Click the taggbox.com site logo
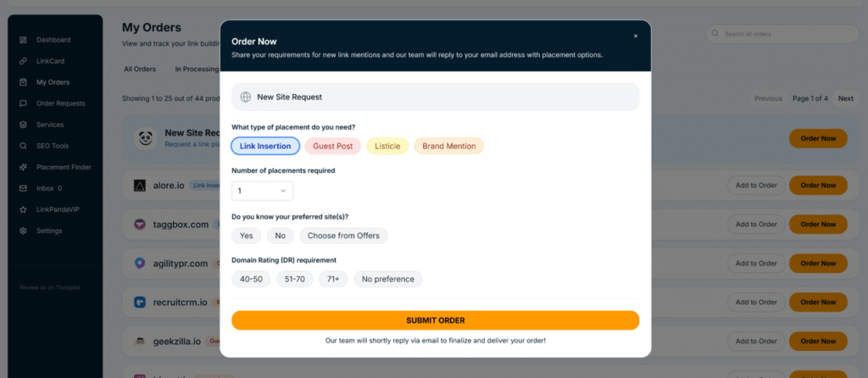The image size is (868, 378). (140, 224)
